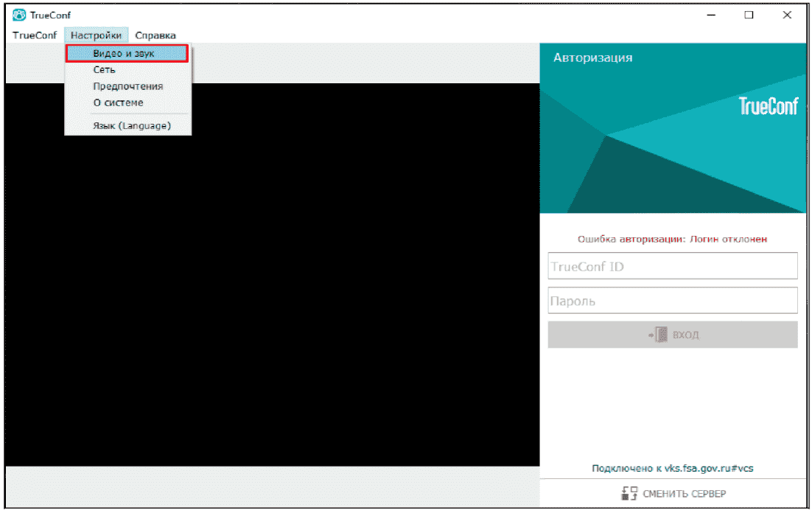Click the TrueConf logo in teal banner
This screenshot has width=812, height=510.
tap(769, 106)
